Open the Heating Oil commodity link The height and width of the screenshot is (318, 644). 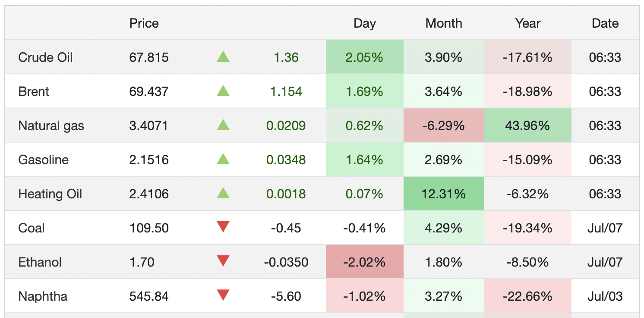[50, 194]
